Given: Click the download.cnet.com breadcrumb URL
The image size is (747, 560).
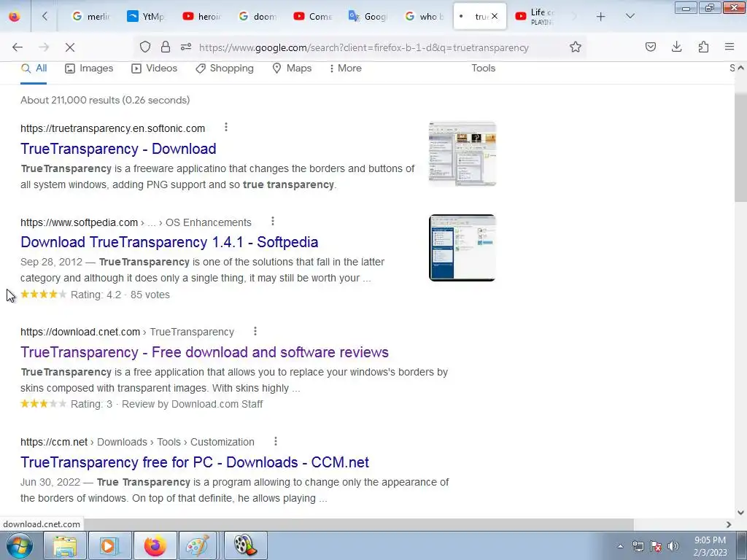Looking at the screenshot, I should pyautogui.click(x=127, y=332).
